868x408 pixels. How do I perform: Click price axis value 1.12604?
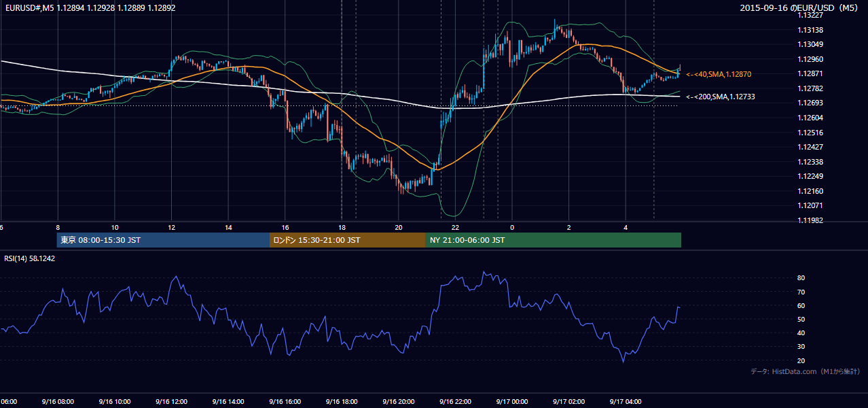coord(810,118)
